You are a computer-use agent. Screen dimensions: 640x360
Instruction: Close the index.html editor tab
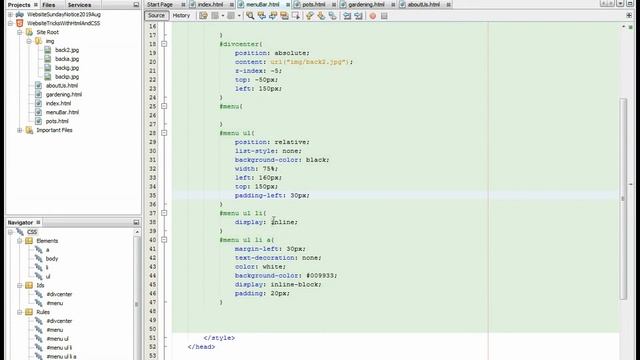[x=232, y=4]
